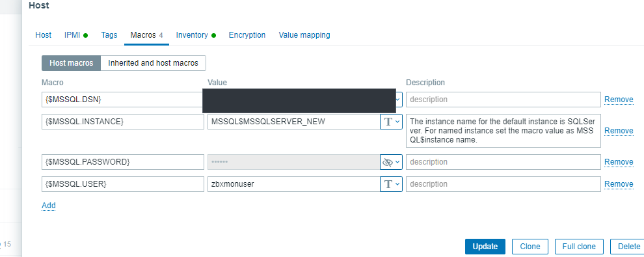Click the Update button

pos(485,247)
